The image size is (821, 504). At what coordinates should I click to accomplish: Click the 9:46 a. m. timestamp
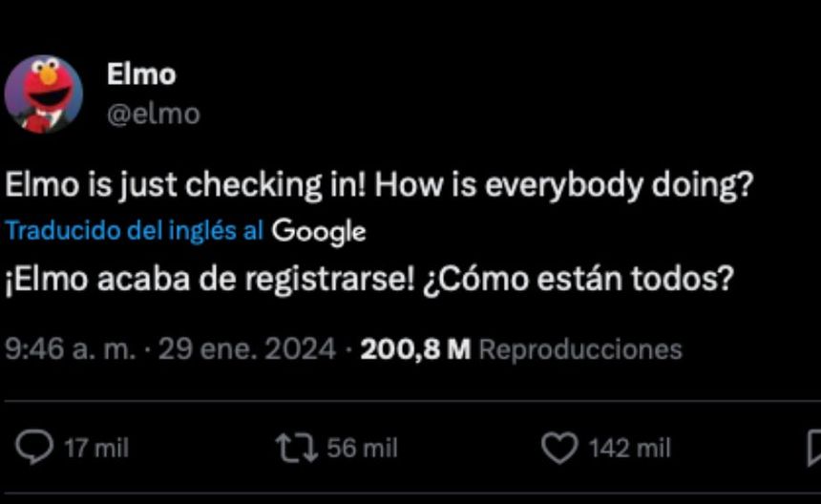click(71, 349)
